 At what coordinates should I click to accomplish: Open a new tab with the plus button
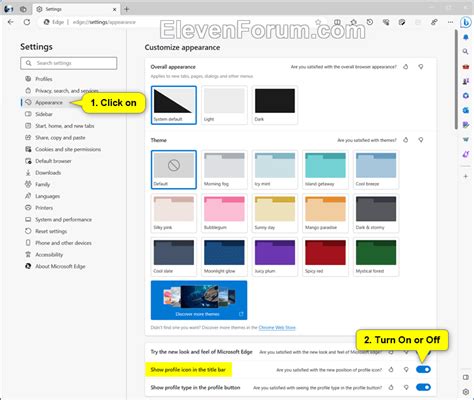click(x=127, y=9)
